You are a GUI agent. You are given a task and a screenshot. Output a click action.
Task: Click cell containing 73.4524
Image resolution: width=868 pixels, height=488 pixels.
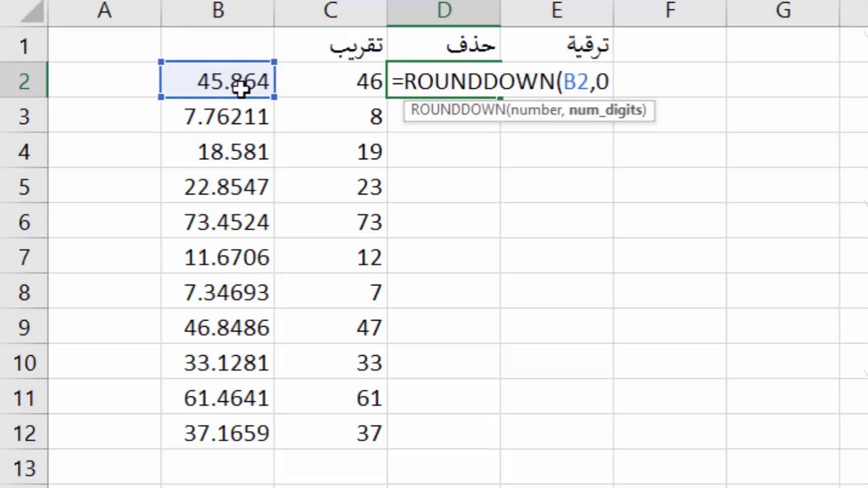tap(218, 222)
